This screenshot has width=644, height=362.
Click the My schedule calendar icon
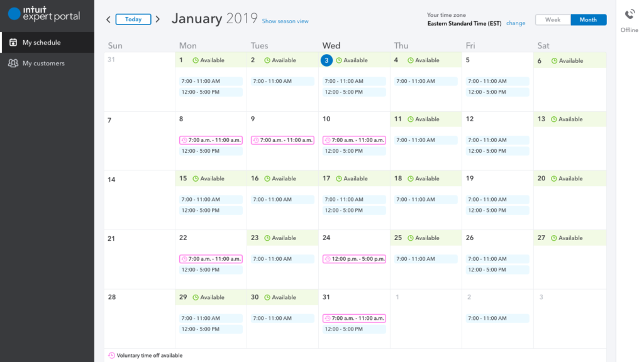[x=13, y=43]
